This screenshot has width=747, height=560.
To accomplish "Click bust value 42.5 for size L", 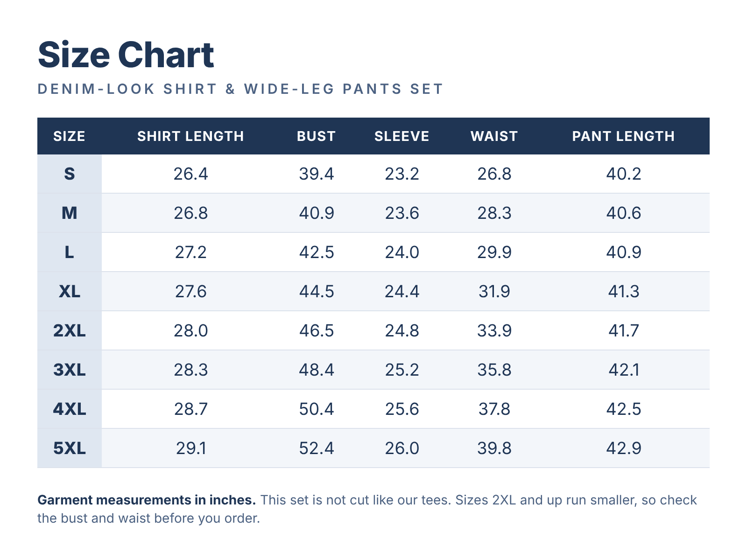I will click(317, 252).
